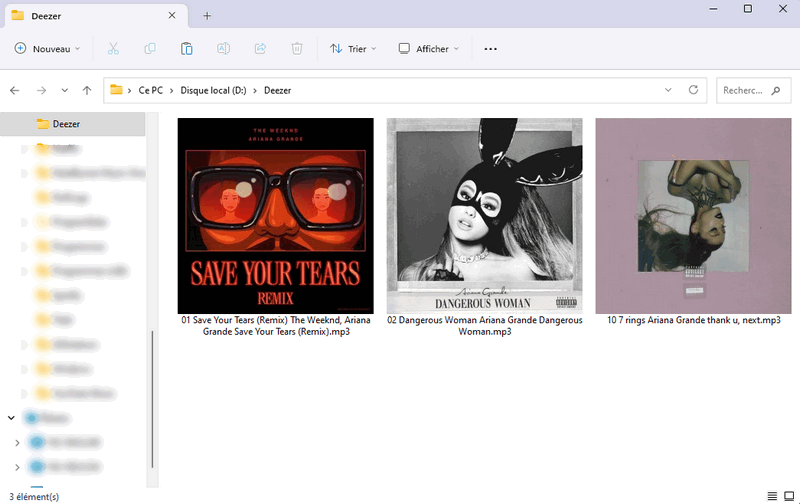Expand chevron after Ce PC breadcrumb

click(171, 90)
